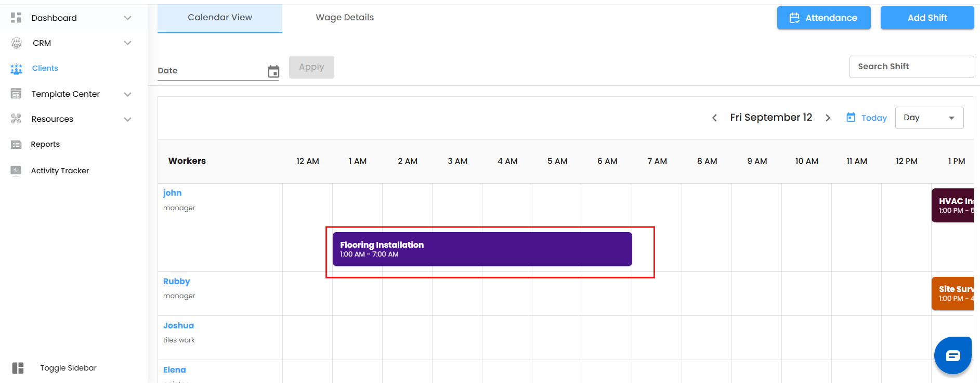
Task: Open the date picker calendar icon
Action: tap(273, 71)
